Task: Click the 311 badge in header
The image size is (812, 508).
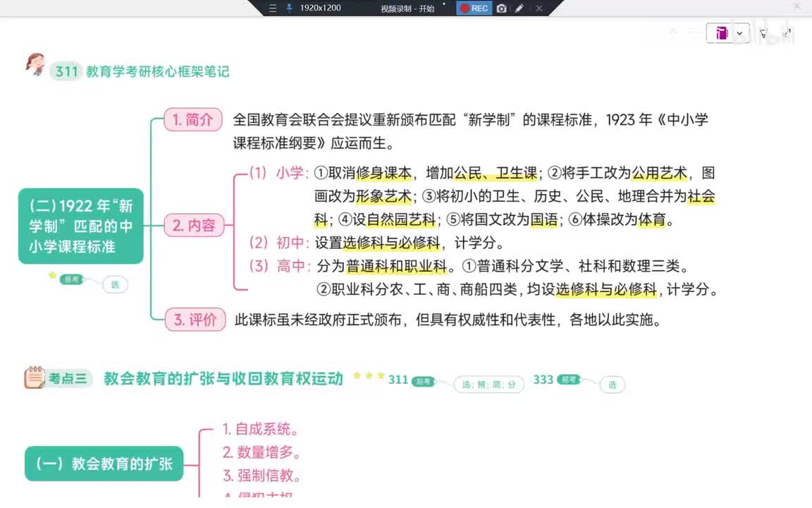Action: (x=67, y=71)
